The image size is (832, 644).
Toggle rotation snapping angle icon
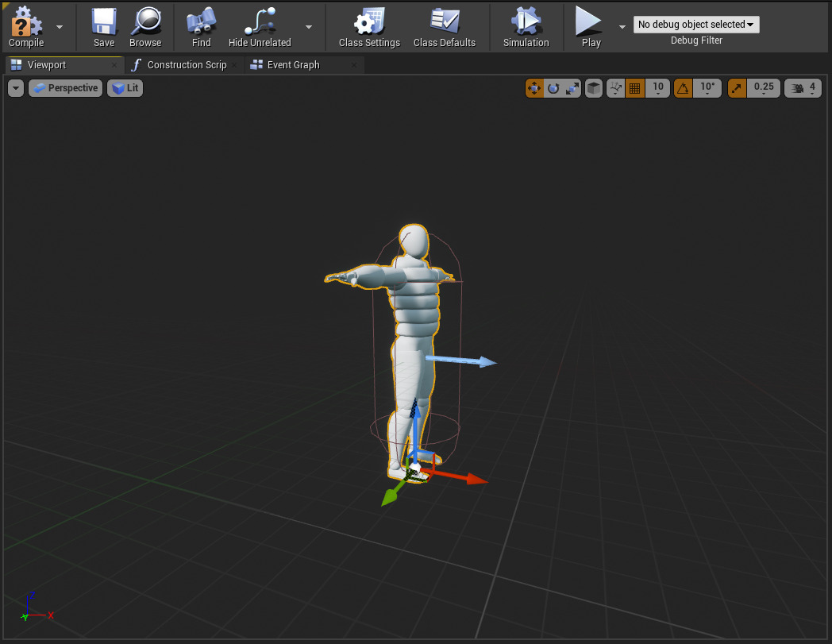(683, 88)
